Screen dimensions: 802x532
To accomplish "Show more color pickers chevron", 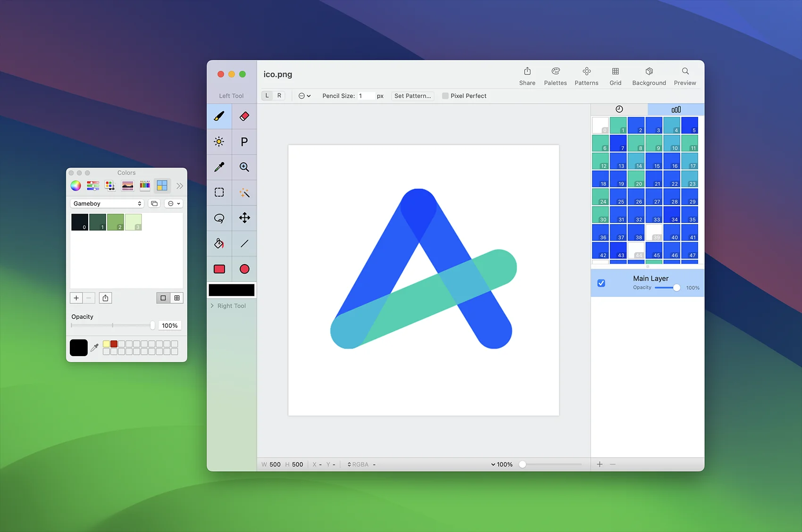I will tap(179, 186).
